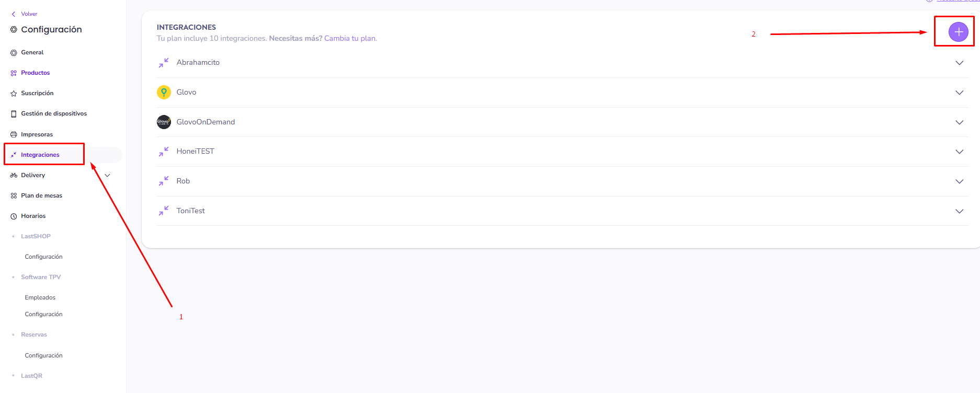Open Configuración under Reservas

(x=43, y=355)
